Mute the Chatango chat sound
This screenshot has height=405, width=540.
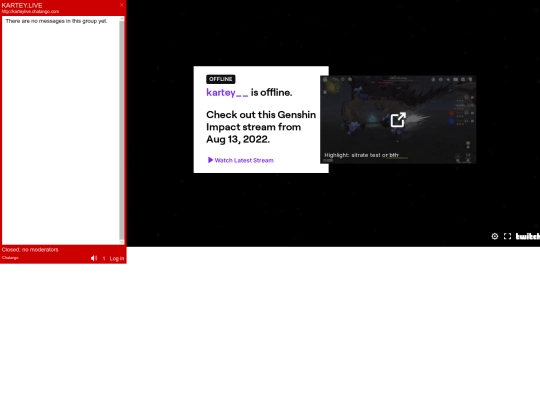point(94,258)
